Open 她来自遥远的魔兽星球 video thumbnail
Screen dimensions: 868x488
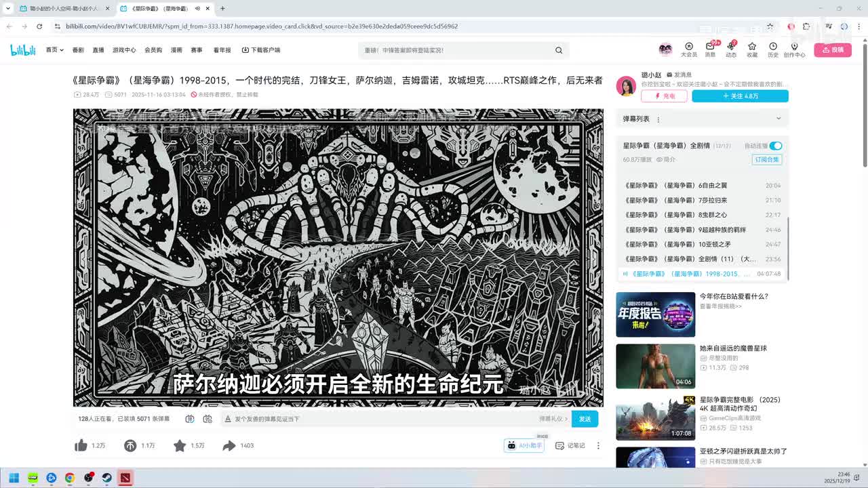click(656, 366)
